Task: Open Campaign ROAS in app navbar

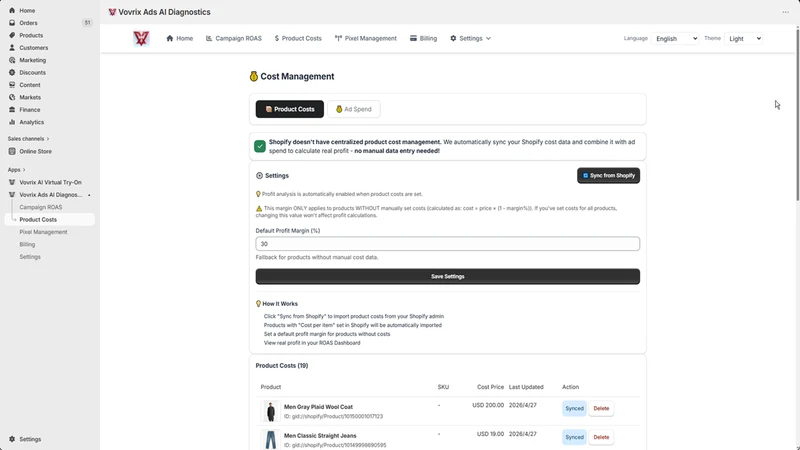Action: pos(234,38)
